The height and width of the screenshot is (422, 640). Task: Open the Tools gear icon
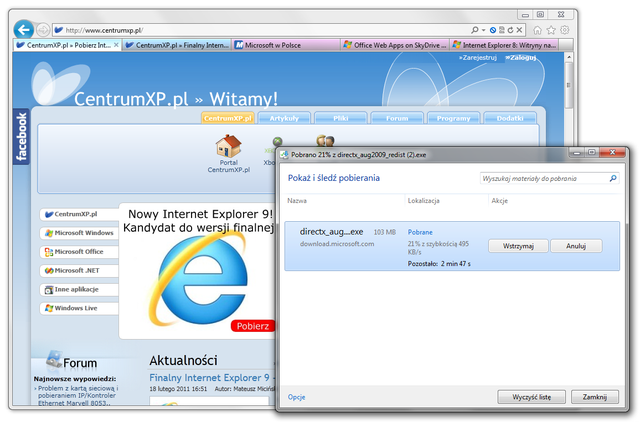pos(564,30)
